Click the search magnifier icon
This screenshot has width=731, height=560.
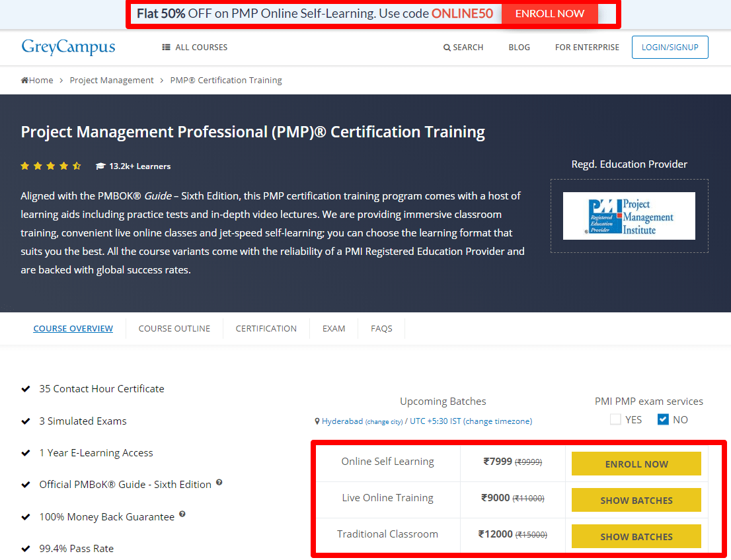click(x=447, y=48)
